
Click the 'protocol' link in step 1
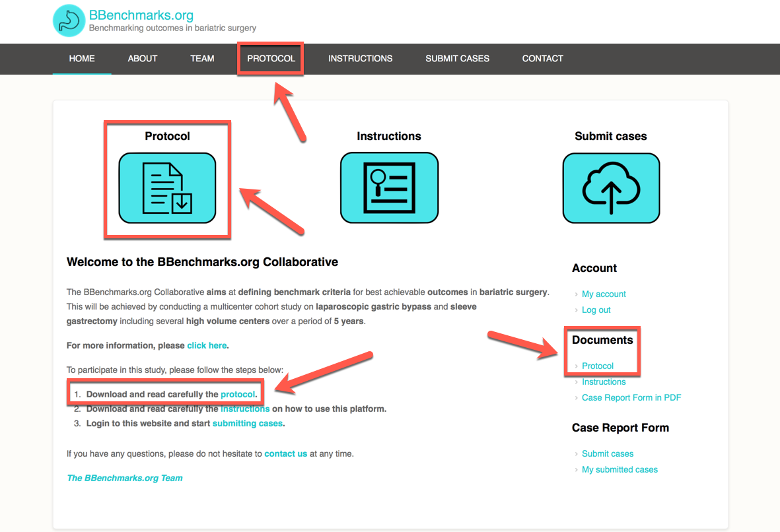237,394
